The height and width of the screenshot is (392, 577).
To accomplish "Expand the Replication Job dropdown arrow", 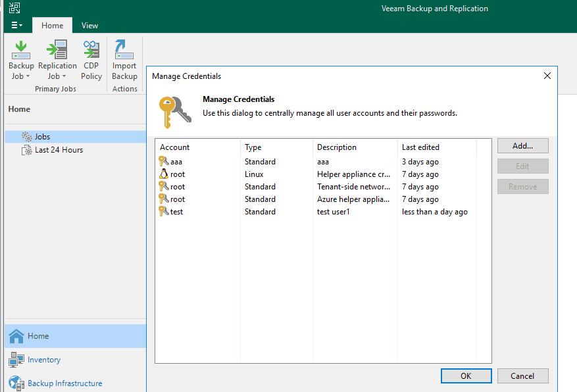I will tap(64, 76).
